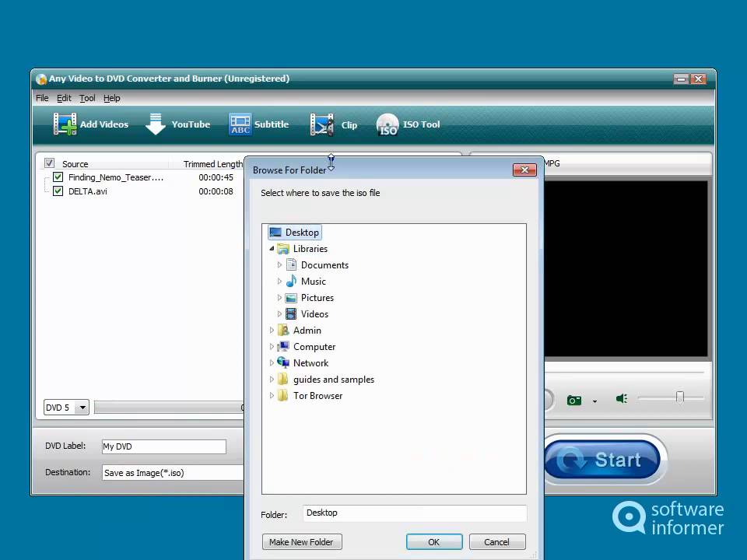Viewport: 747px width, 560px height.
Task: Click the 00:00:08 trimmed length value
Action: tap(216, 191)
